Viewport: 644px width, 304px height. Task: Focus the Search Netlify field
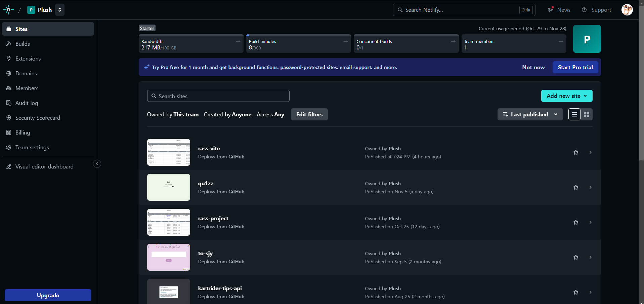[464, 10]
